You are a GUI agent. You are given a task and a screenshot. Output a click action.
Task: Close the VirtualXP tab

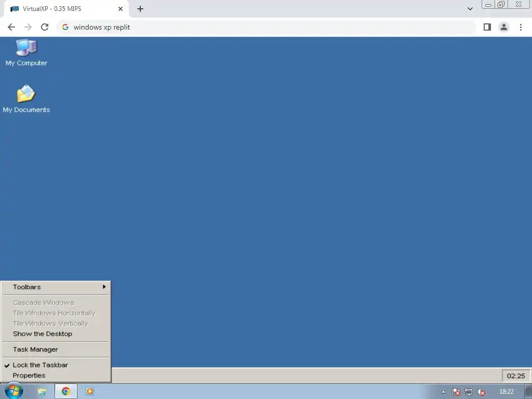coord(121,9)
